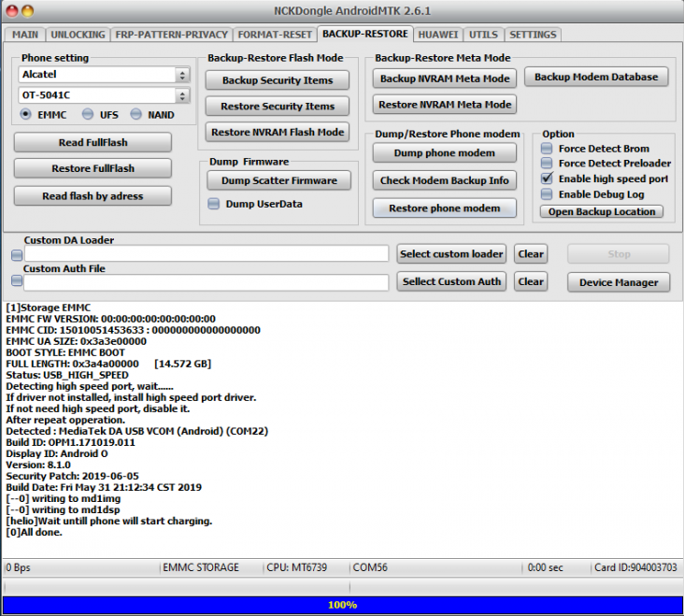
Task: Click 'Card ID:904003703' status entry
Action: click(x=635, y=567)
